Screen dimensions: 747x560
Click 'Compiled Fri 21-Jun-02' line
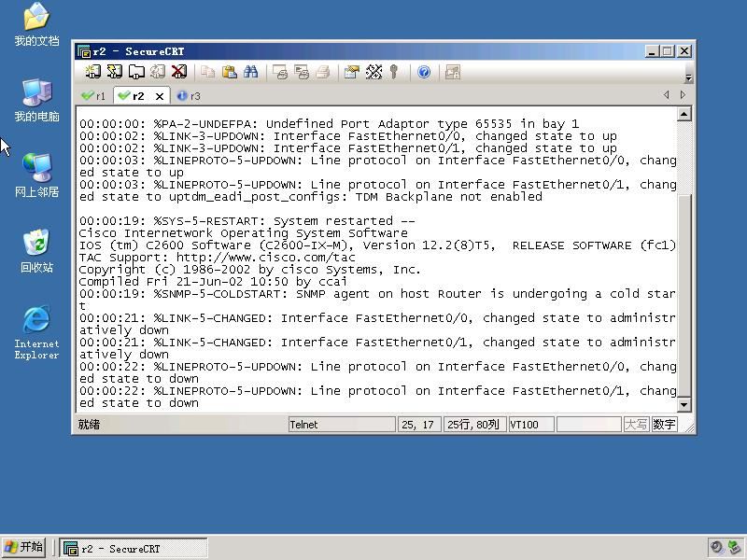pos(213,282)
